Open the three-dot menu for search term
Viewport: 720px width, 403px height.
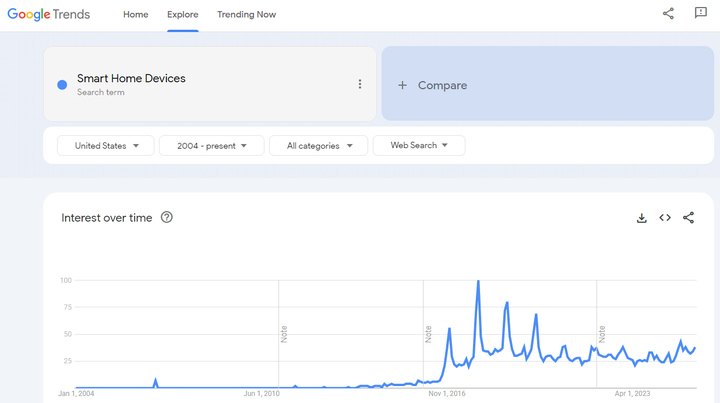coord(360,85)
